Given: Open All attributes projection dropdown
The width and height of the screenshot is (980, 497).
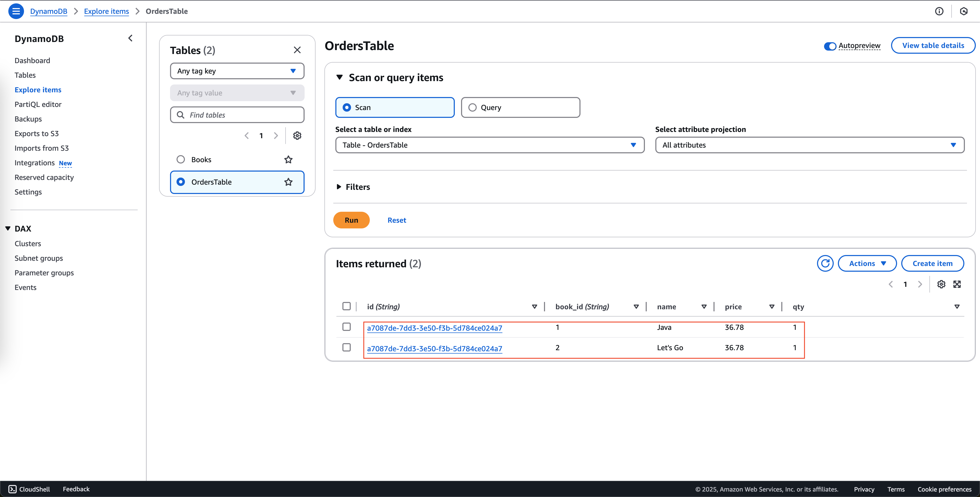Looking at the screenshot, I should (809, 145).
